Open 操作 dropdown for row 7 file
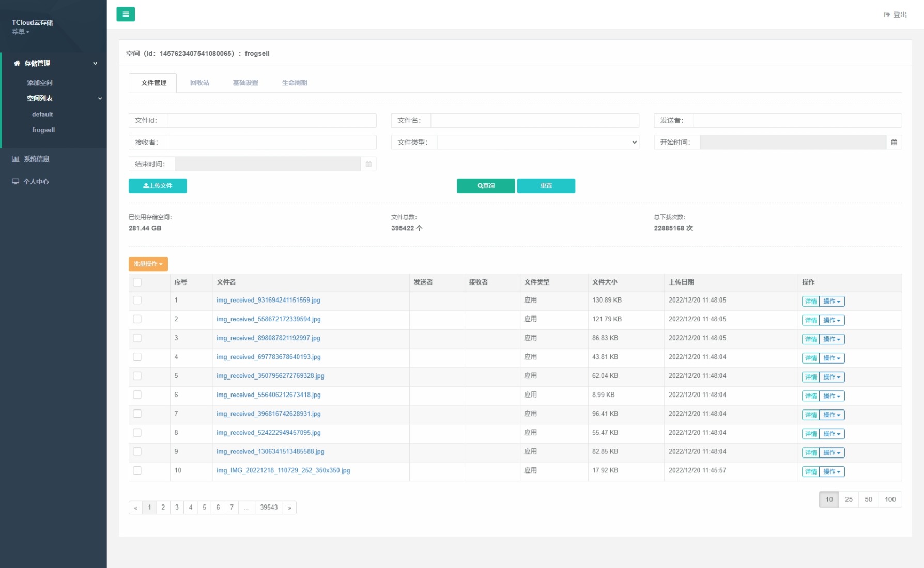The height and width of the screenshot is (568, 924). 831,415
